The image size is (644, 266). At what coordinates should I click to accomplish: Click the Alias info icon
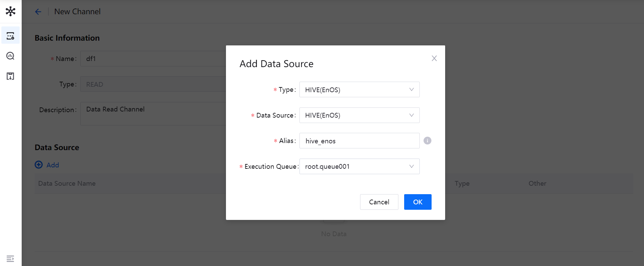[428, 141]
